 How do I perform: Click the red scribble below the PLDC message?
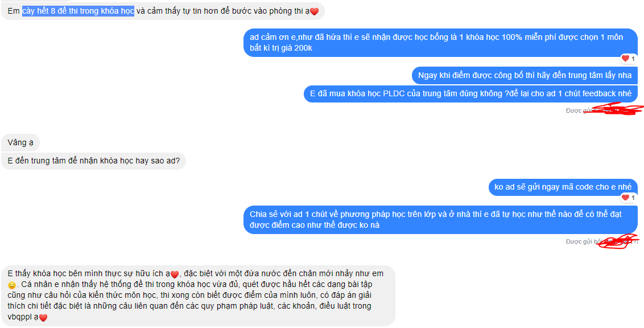tap(614, 109)
